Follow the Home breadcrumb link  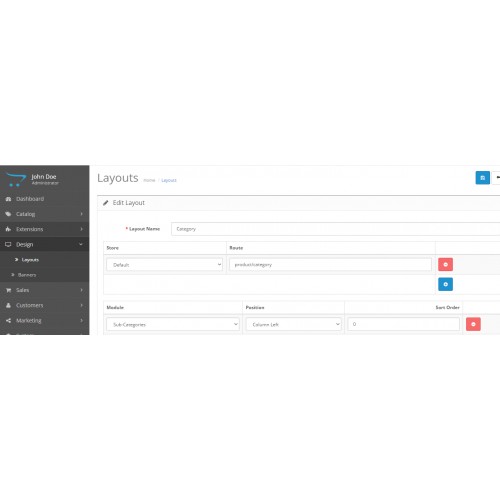click(x=149, y=180)
